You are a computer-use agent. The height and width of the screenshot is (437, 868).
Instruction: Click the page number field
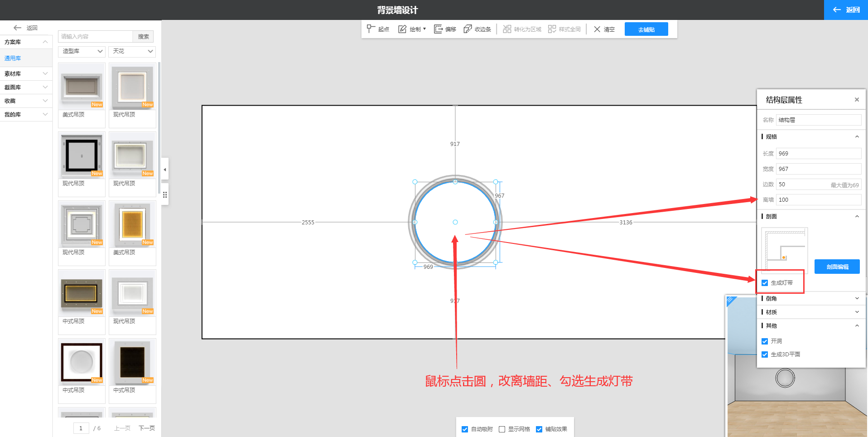click(81, 428)
